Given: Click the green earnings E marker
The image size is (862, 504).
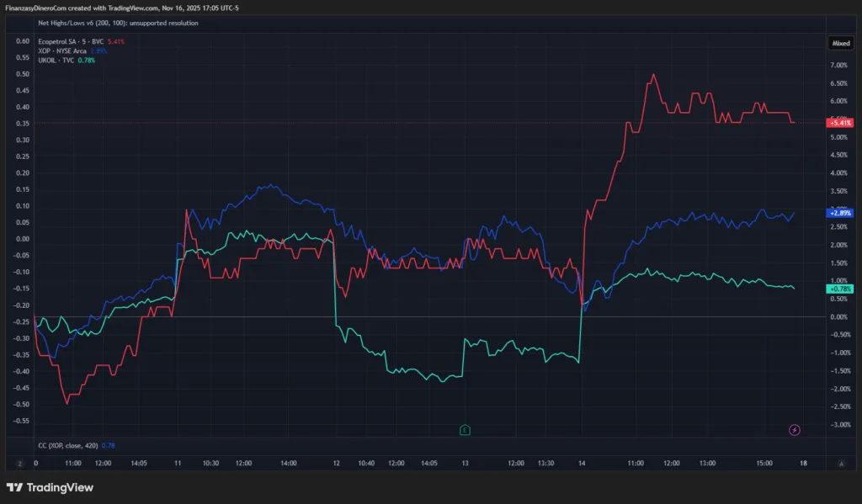Looking at the screenshot, I should pyautogui.click(x=465, y=430).
